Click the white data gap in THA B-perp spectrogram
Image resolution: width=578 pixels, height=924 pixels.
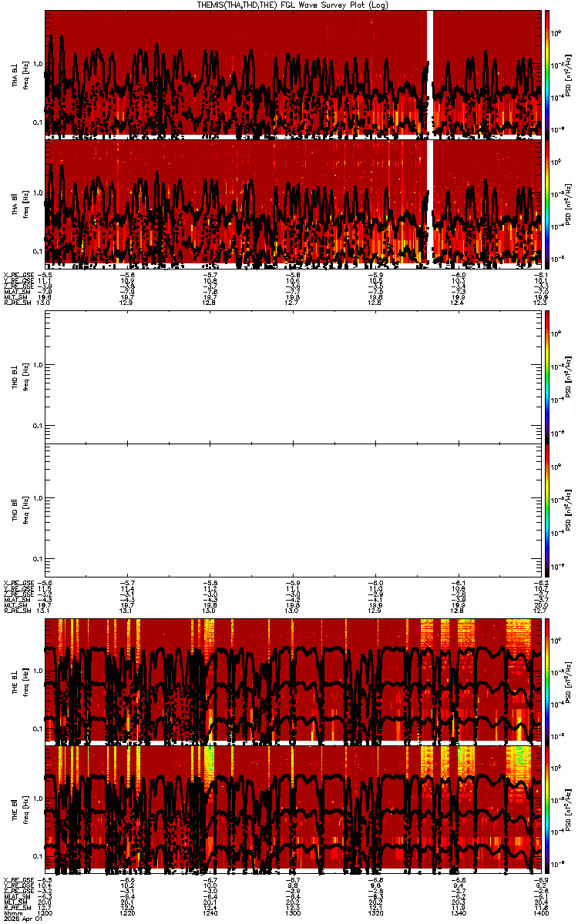pos(430,74)
